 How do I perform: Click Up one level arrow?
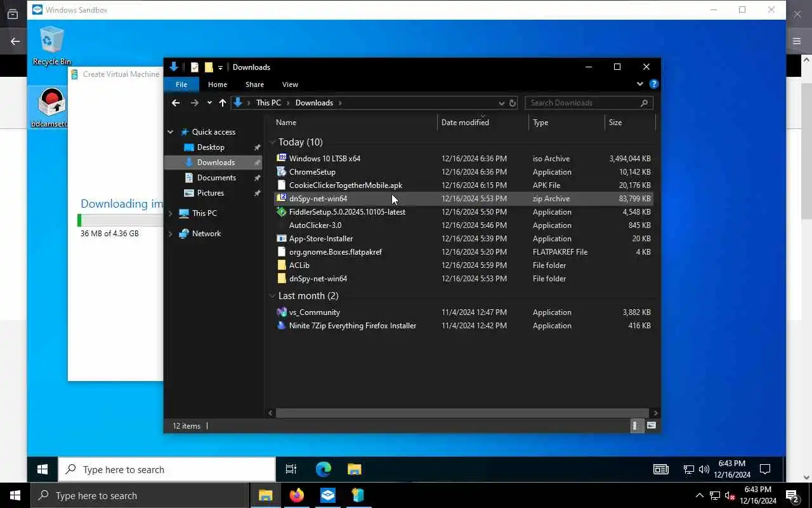(222, 103)
